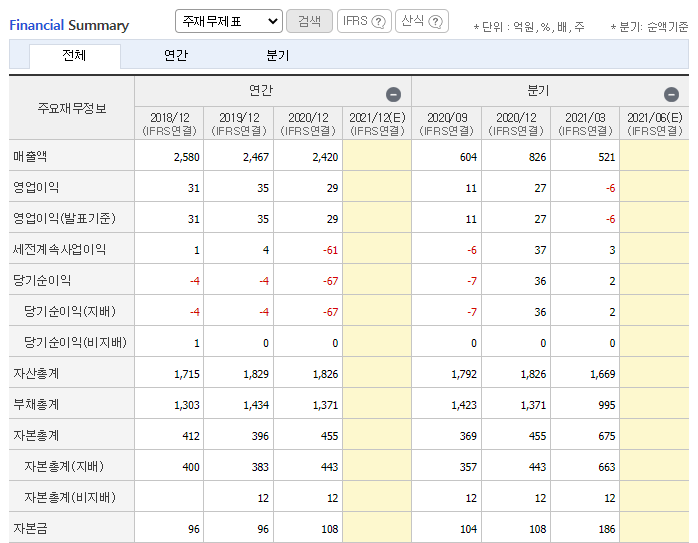Click the IFRS question mark icon

coord(378,21)
